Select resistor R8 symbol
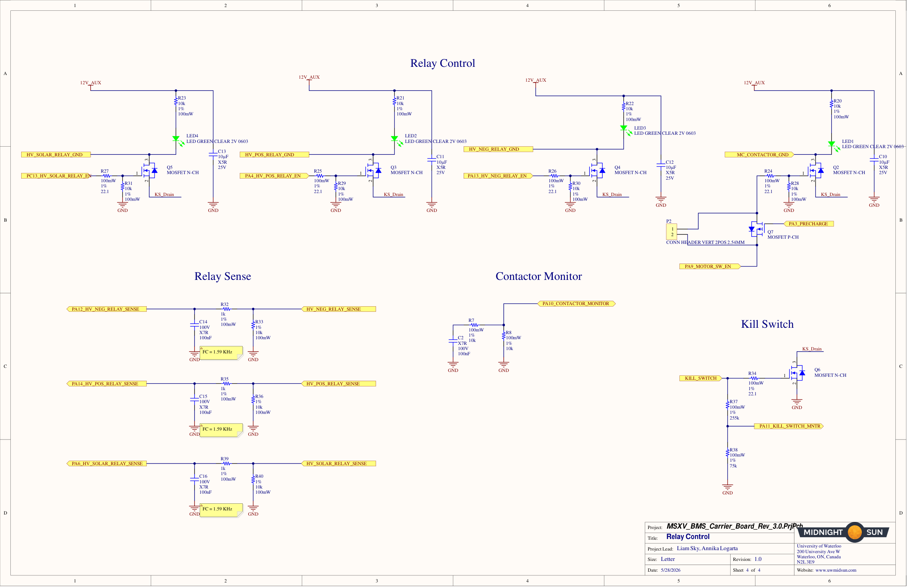 (x=504, y=336)
